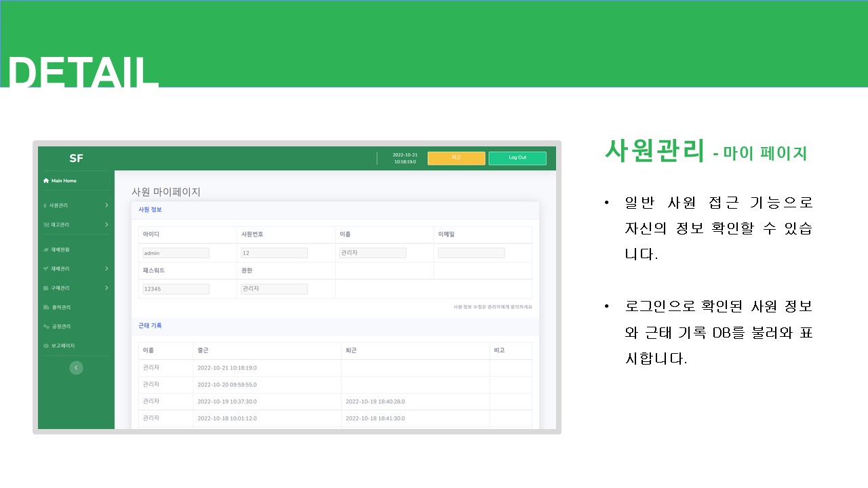Click the 공정관리 gears icon
This screenshot has width=868, height=488.
point(46,327)
